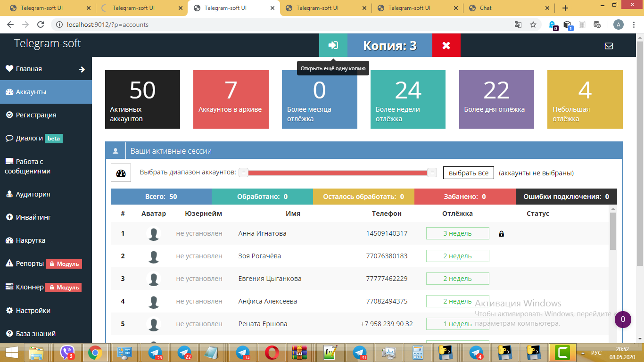The image size is (644, 362).
Task: Open the Инвайтинг sidebar item
Action: (46, 217)
